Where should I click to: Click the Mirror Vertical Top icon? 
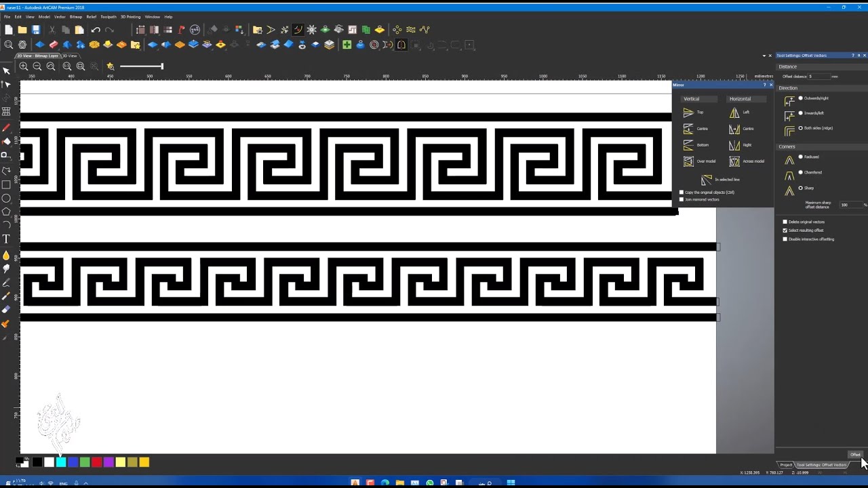coord(688,113)
